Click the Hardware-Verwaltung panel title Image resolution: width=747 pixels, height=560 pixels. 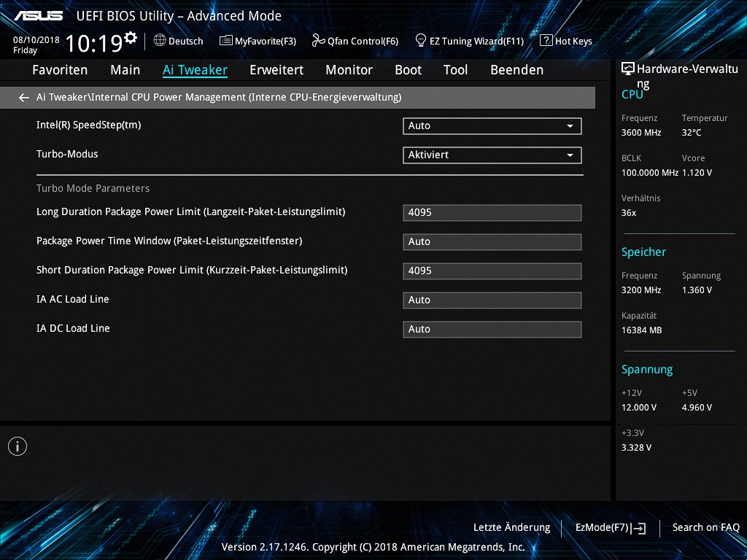click(x=687, y=76)
